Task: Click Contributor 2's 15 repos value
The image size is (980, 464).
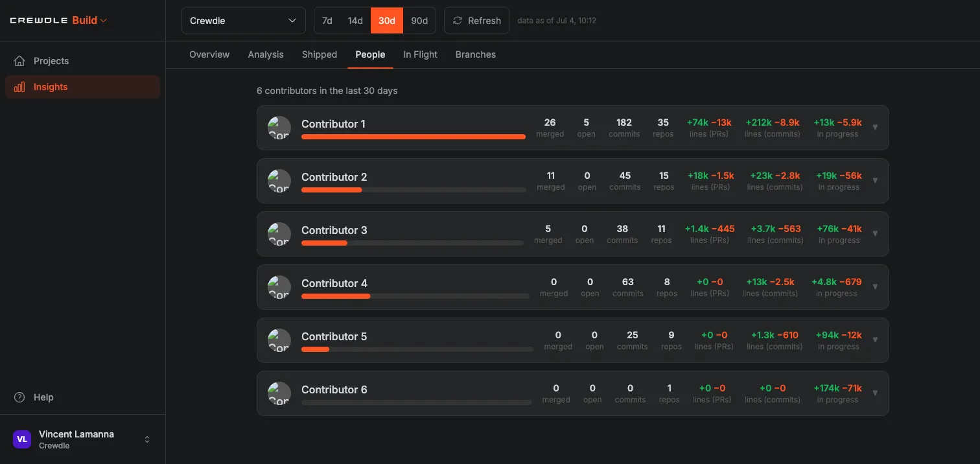Action: tap(664, 176)
